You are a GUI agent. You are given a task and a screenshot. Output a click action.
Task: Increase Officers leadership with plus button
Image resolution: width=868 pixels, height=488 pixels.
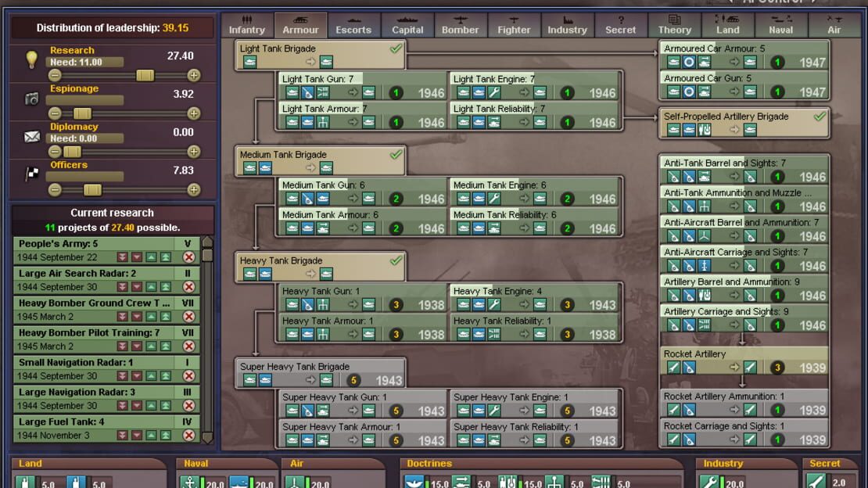193,189
